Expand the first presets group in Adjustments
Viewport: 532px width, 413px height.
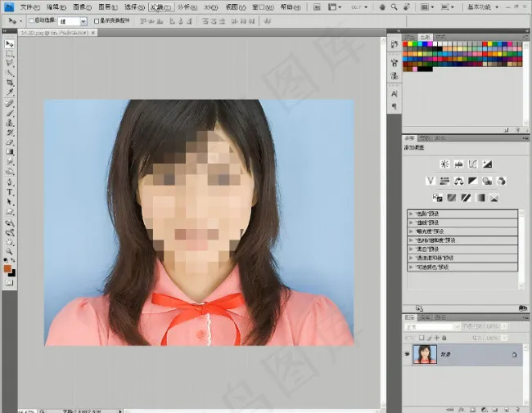(411, 213)
